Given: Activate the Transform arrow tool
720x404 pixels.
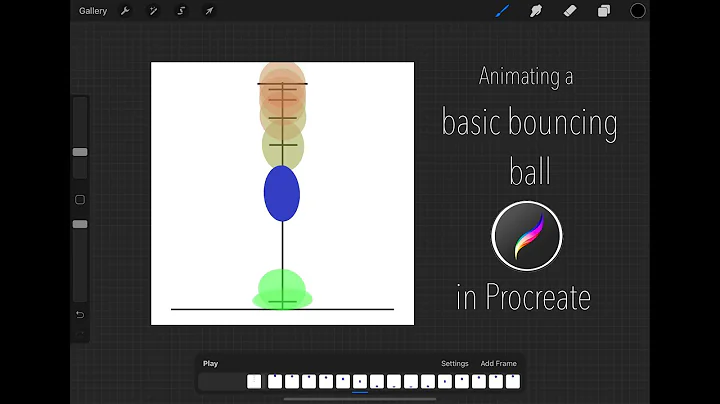Looking at the screenshot, I should click(209, 11).
